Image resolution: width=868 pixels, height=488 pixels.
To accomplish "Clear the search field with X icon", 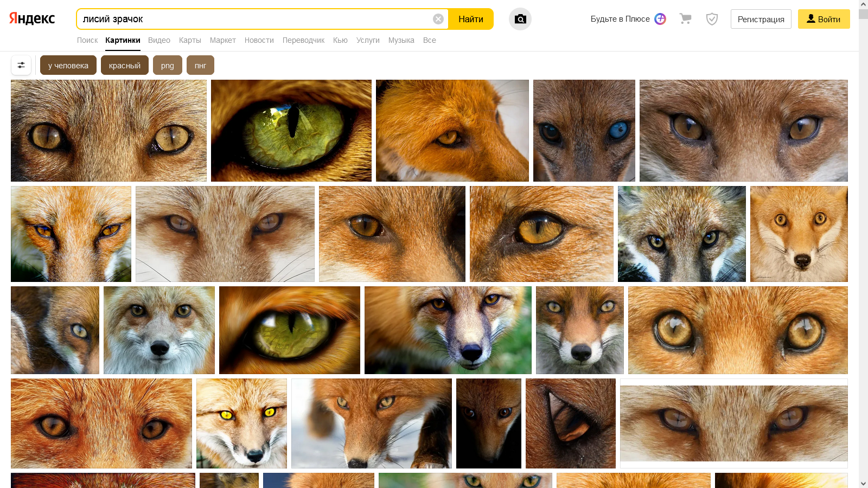I will (438, 20).
